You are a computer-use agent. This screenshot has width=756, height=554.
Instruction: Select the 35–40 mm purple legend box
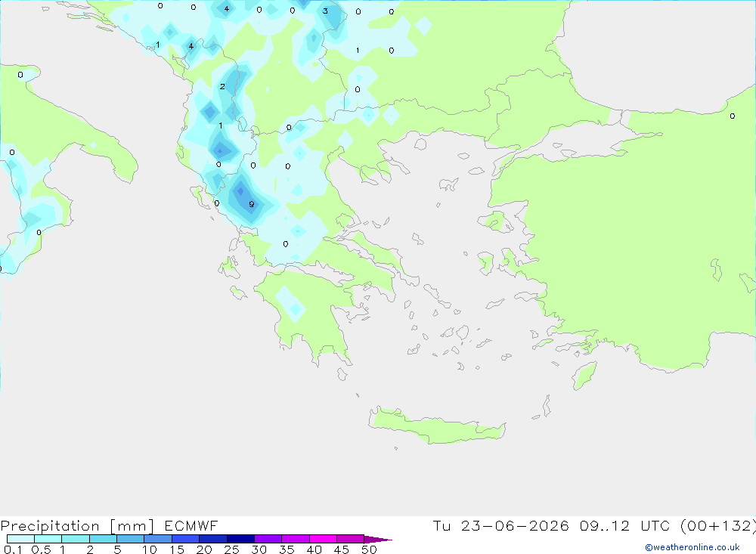pos(296,539)
